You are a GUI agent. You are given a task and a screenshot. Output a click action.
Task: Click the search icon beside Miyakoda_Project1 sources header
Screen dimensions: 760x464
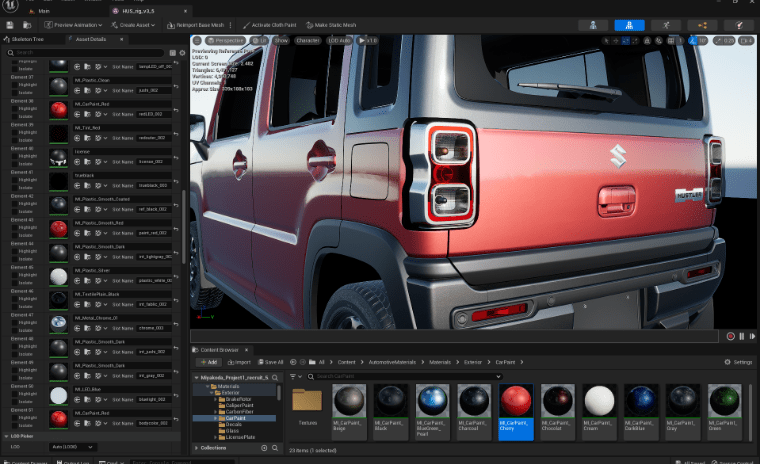[275, 377]
